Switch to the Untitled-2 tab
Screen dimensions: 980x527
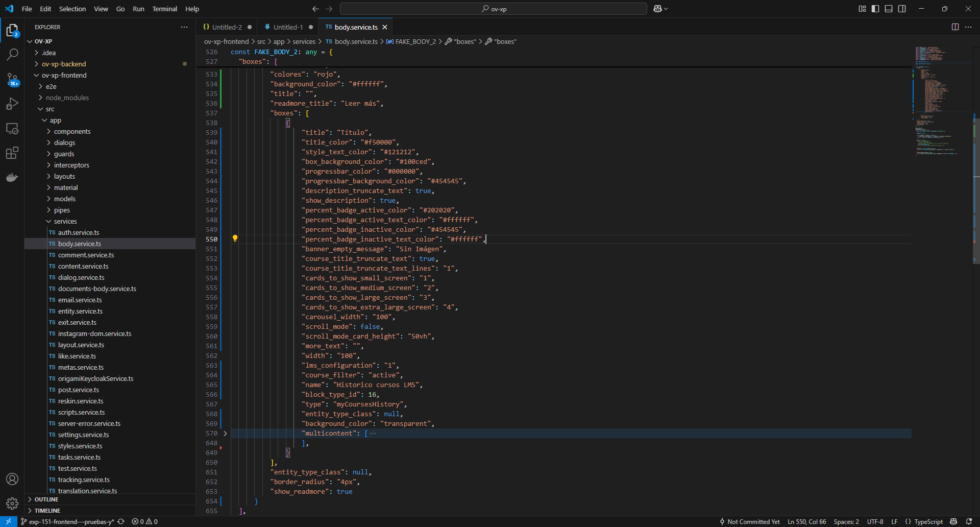pos(227,27)
